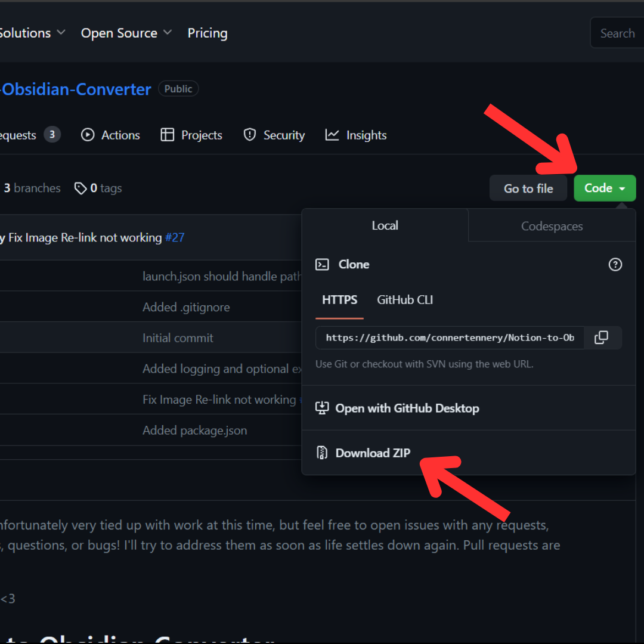Choose Open with GitHub Desktop
The image size is (644, 644).
point(469,408)
